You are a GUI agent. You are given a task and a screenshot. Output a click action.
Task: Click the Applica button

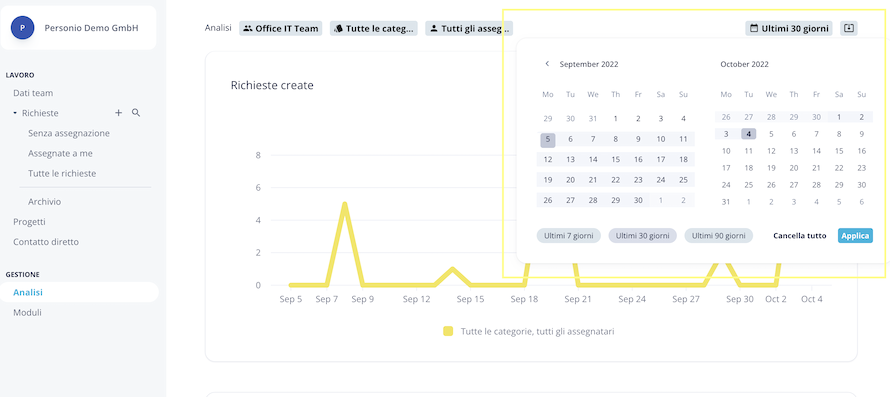pyautogui.click(x=855, y=236)
